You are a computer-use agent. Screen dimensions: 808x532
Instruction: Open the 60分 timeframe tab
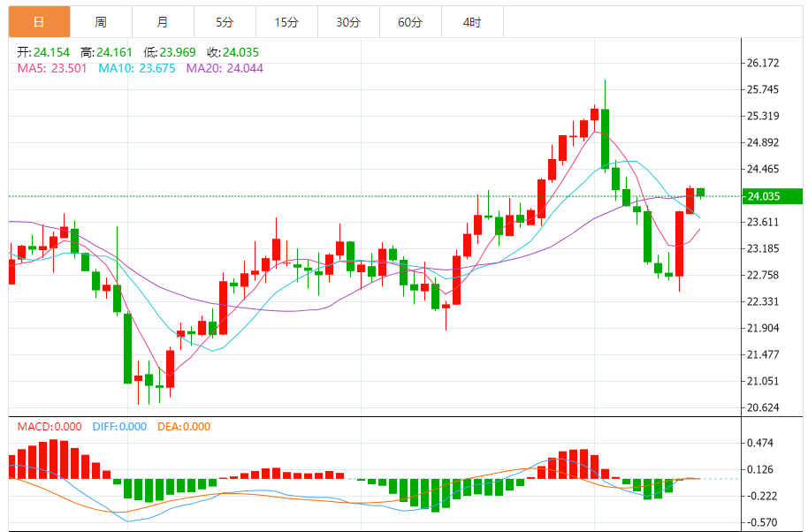410,22
